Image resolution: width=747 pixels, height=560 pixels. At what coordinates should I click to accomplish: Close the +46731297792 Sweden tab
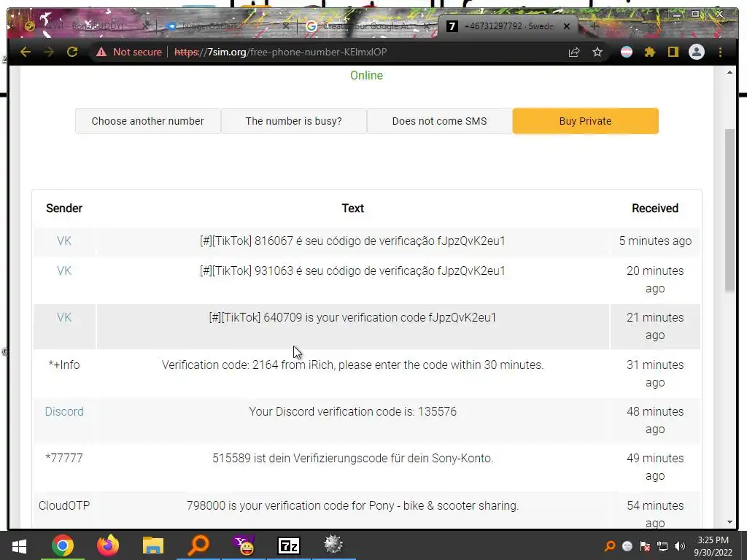tap(567, 27)
